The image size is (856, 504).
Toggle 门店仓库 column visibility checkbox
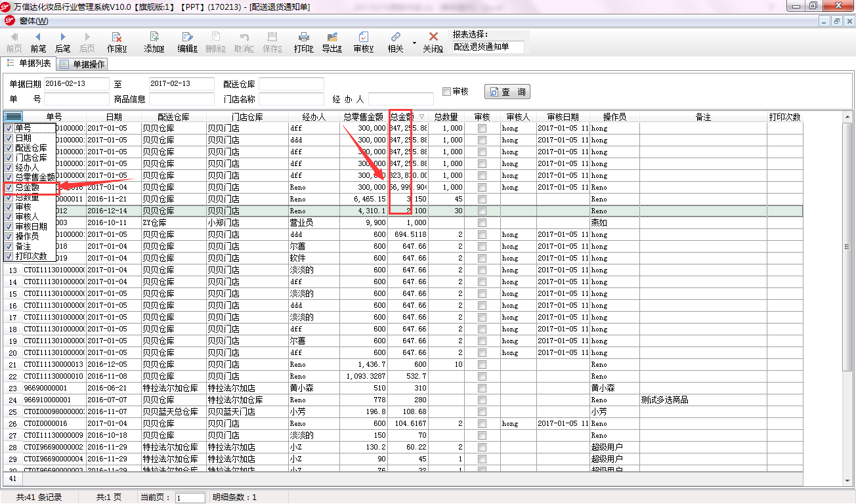tap(9, 158)
